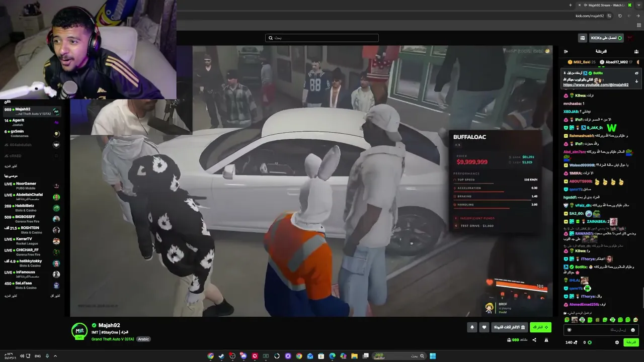Go back in browser history
644x362 pixels.
click(x=638, y=16)
